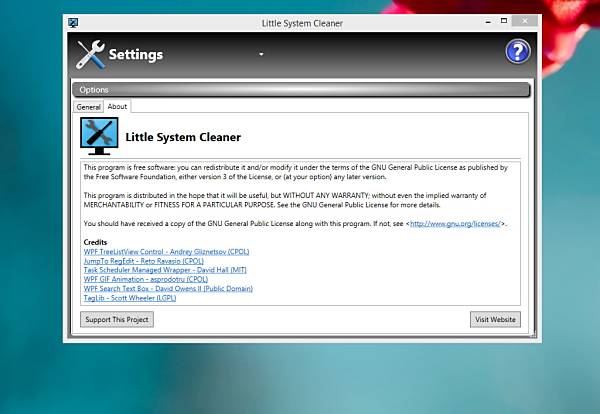Maximize the Little System Cleaner window
The image size is (600, 414).
504,21
